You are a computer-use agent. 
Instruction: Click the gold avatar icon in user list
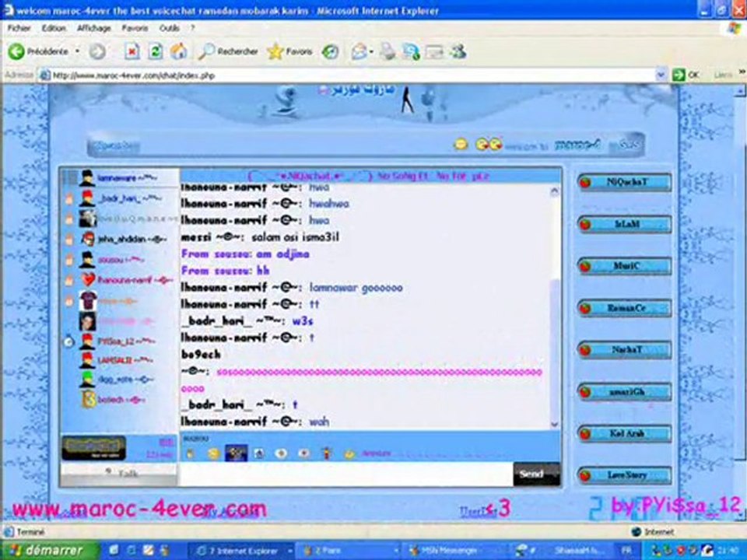[x=89, y=400]
